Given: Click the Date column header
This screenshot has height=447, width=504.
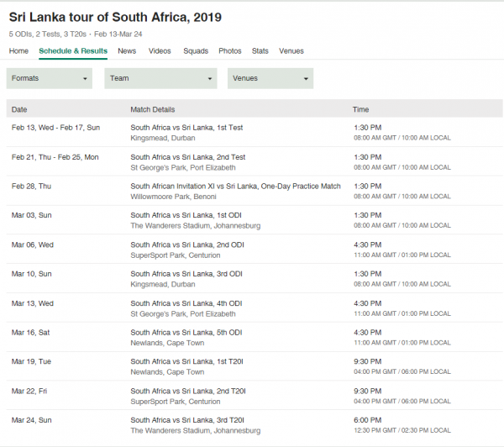Looking at the screenshot, I should tap(19, 109).
